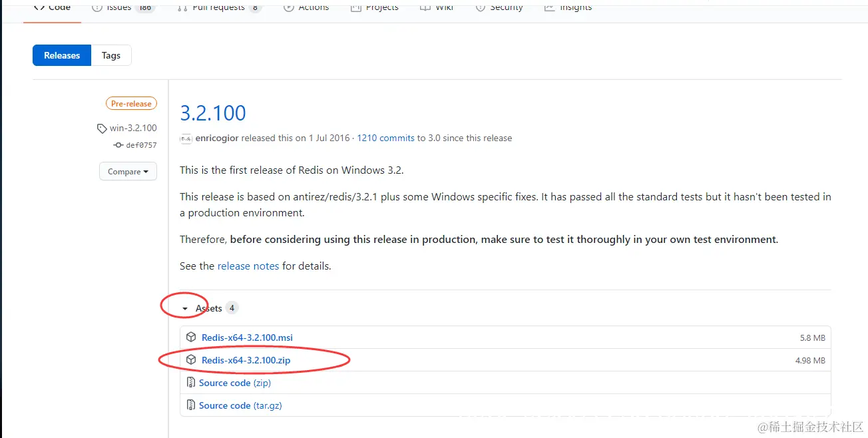Open the Issues tab

pyautogui.click(x=122, y=7)
